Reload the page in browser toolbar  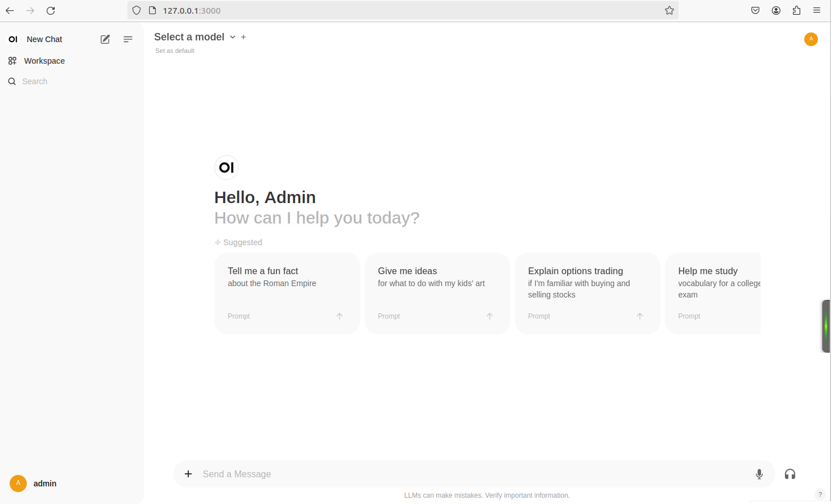51,10
